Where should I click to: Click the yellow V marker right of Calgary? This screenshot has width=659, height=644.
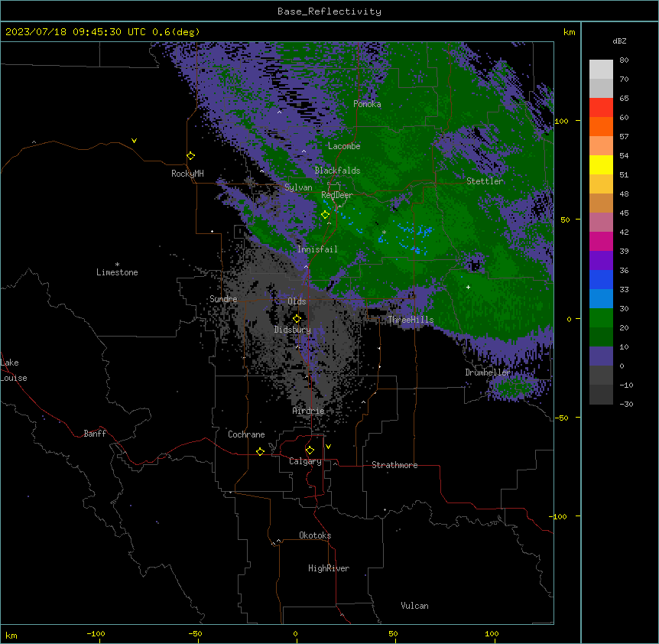click(328, 447)
